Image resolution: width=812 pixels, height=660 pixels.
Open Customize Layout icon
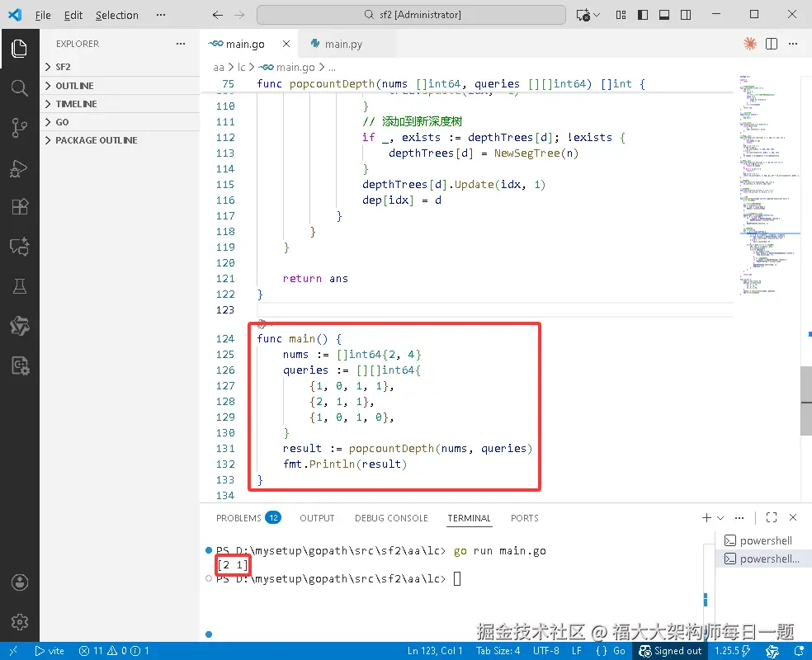[621, 15]
